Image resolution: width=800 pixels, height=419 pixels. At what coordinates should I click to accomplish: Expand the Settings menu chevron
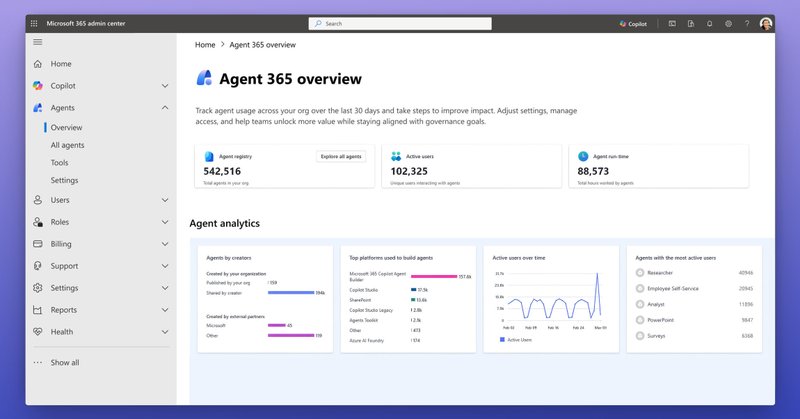[165, 288]
